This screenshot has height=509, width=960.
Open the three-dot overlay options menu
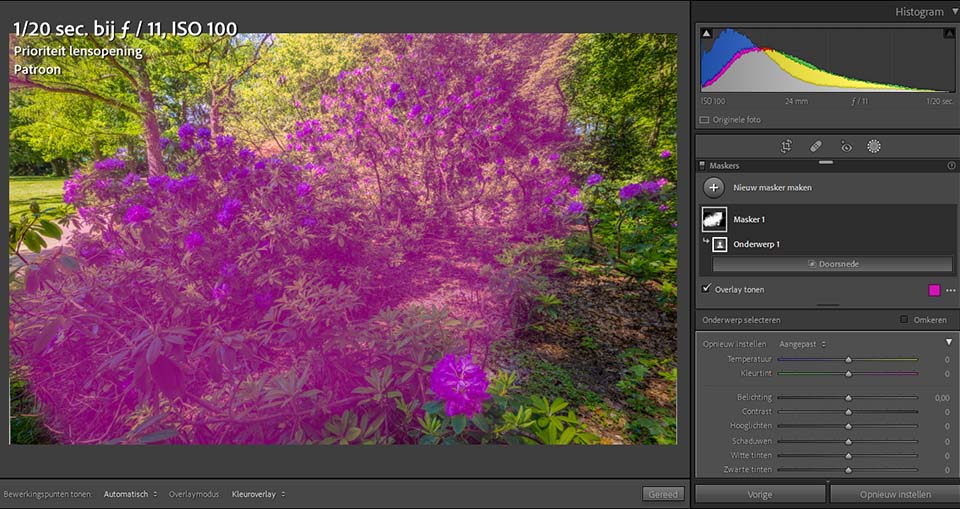pyautogui.click(x=950, y=290)
